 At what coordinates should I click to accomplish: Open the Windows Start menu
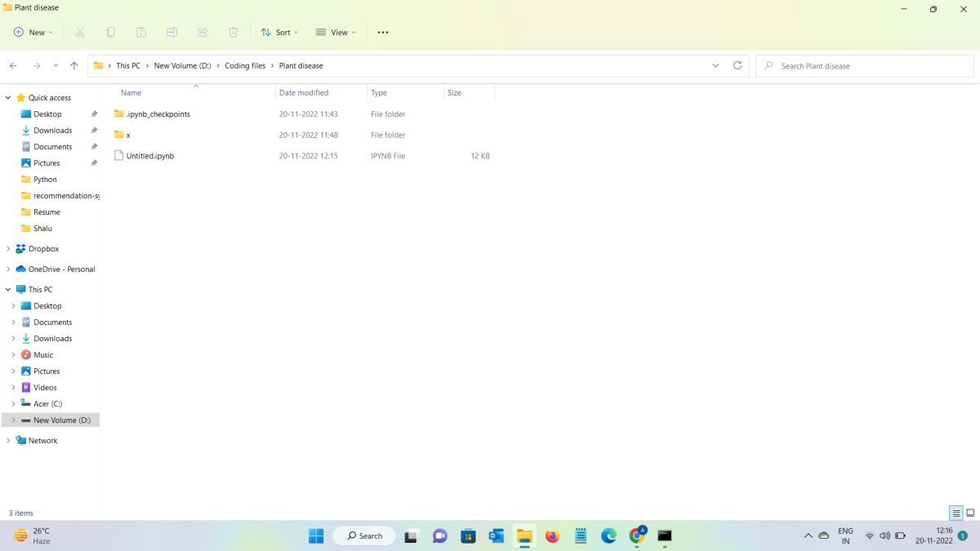click(x=316, y=536)
